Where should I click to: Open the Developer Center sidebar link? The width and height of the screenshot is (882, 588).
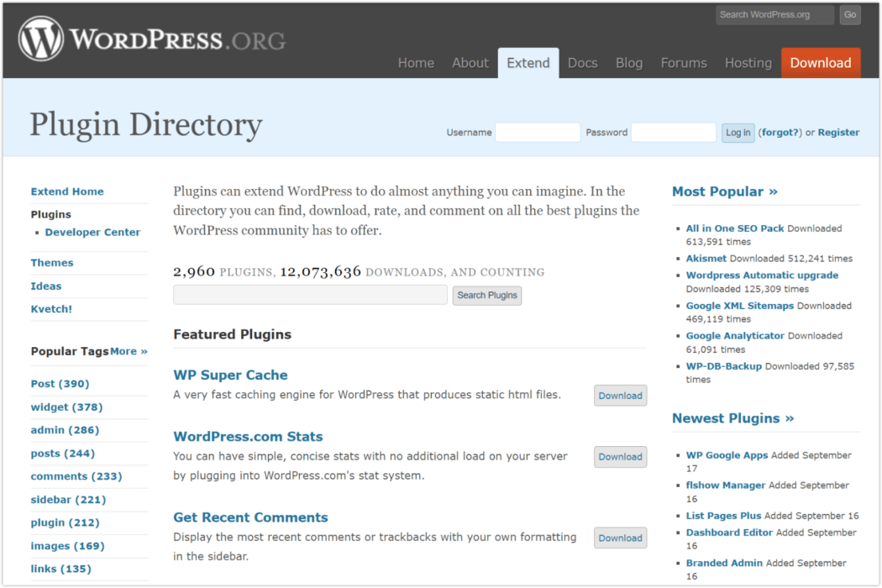(92, 233)
